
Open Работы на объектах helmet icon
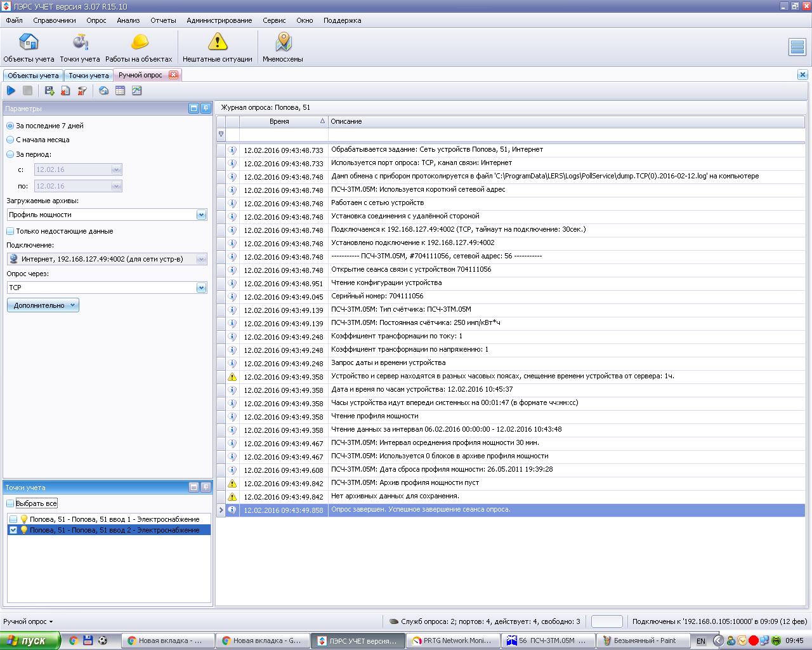click(139, 48)
